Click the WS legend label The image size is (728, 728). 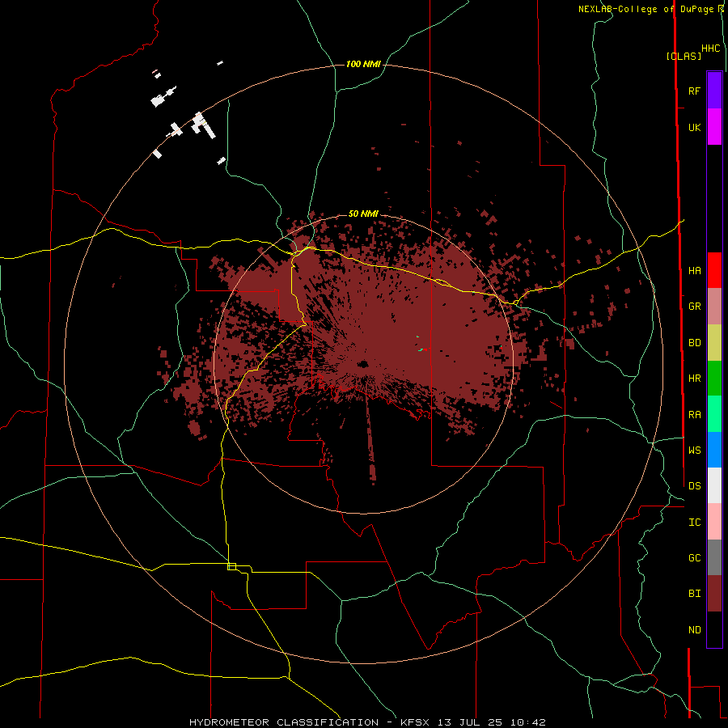[x=694, y=451]
